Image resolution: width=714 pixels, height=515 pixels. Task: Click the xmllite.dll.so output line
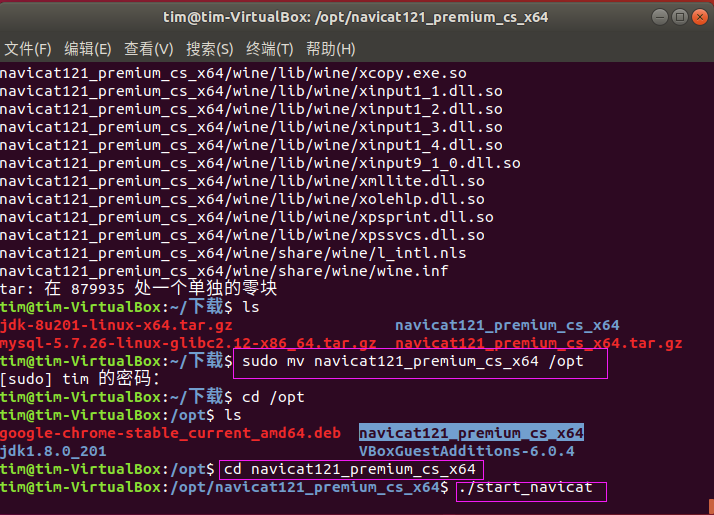242,181
